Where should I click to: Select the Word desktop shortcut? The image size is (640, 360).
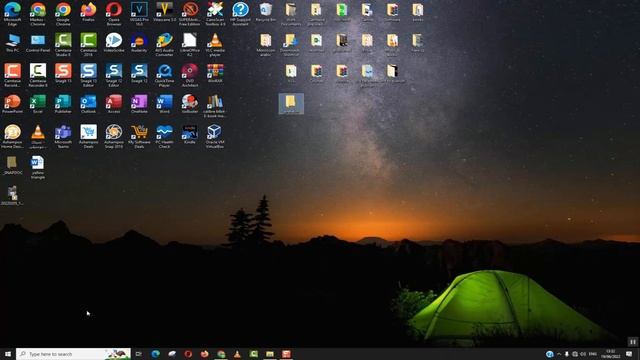coord(164,104)
